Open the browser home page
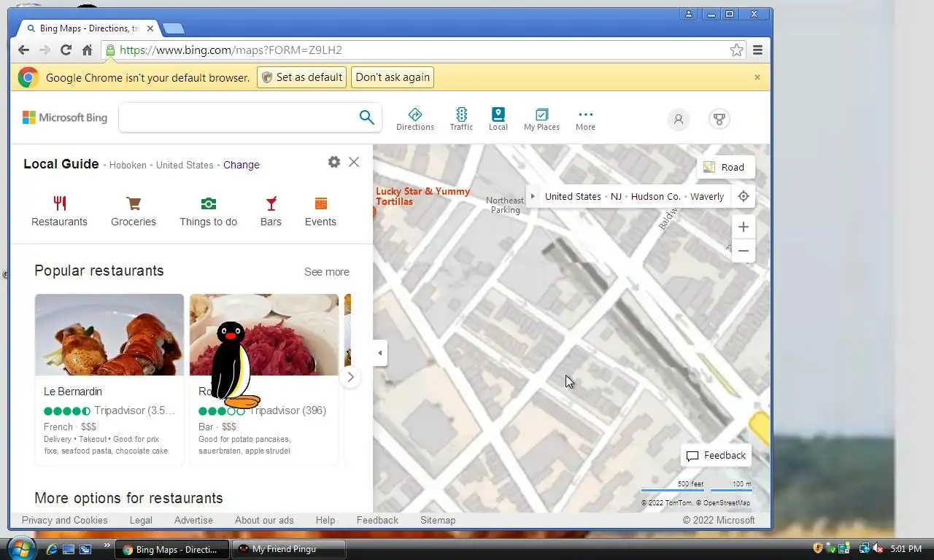This screenshot has height=560, width=934. click(x=87, y=50)
